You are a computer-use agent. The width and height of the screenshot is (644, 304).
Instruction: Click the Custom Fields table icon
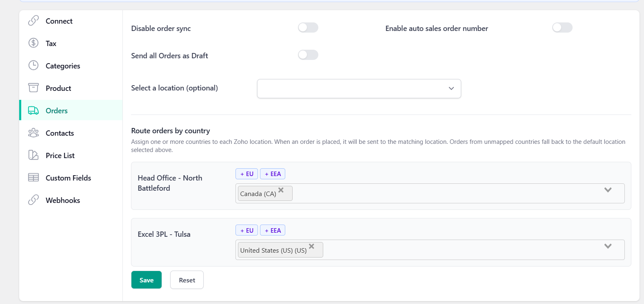tap(33, 178)
